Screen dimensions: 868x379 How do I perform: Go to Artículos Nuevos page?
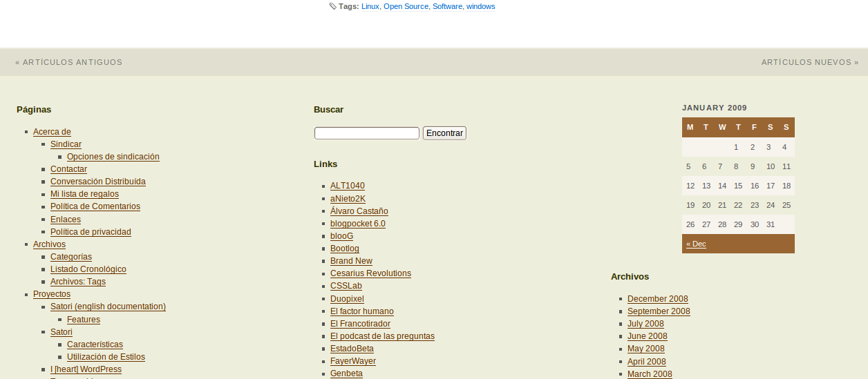pos(809,62)
